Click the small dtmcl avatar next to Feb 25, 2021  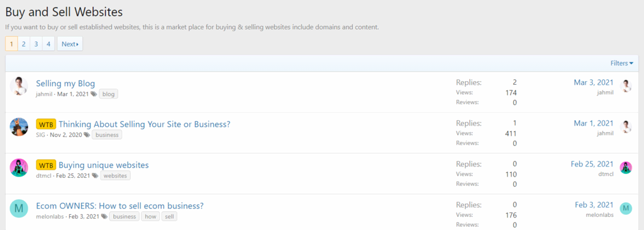click(x=626, y=168)
